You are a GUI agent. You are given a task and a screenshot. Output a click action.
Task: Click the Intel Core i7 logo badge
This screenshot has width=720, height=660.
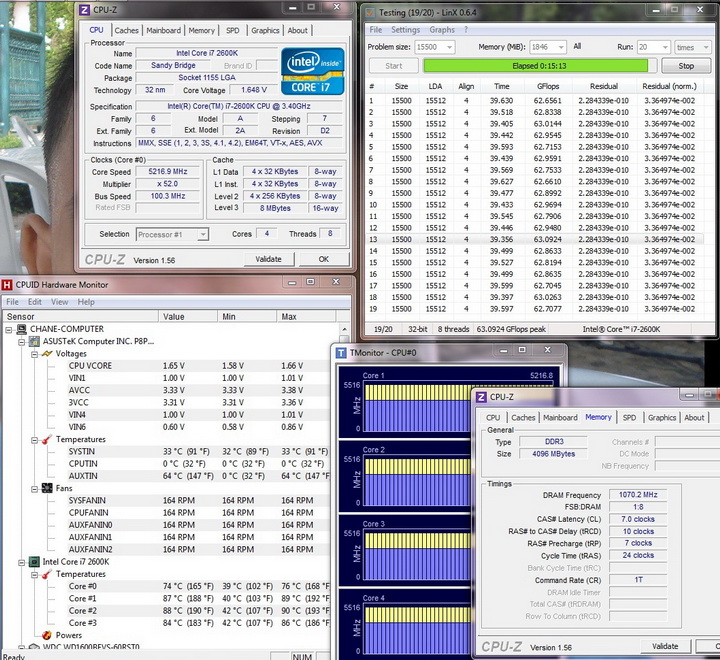pyautogui.click(x=313, y=72)
